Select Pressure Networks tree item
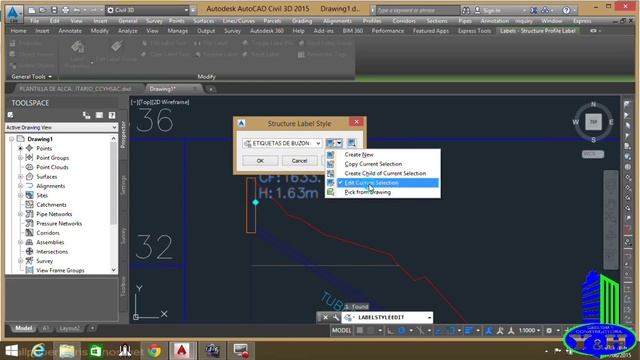 [x=59, y=224]
